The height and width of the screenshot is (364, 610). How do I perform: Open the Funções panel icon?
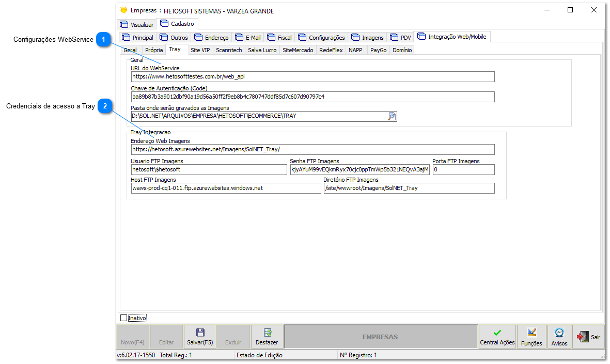click(x=531, y=332)
